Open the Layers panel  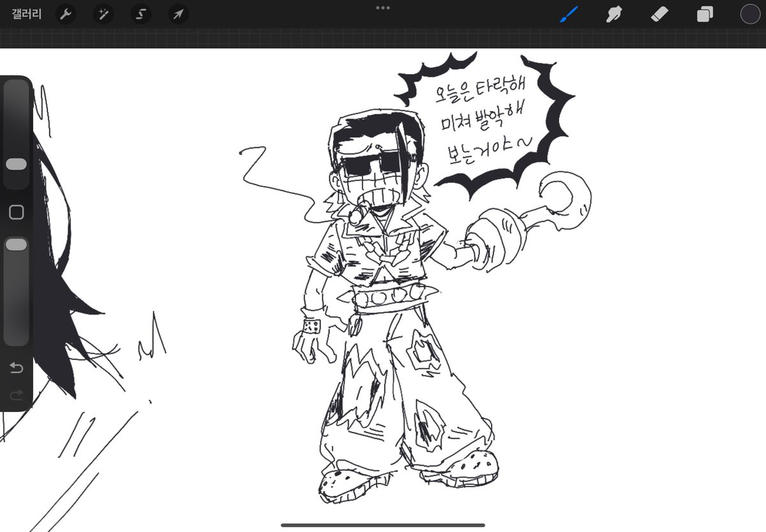coord(705,14)
